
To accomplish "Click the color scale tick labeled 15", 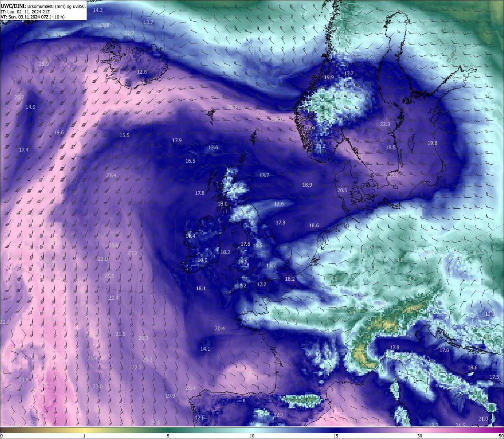I will click(x=336, y=436).
